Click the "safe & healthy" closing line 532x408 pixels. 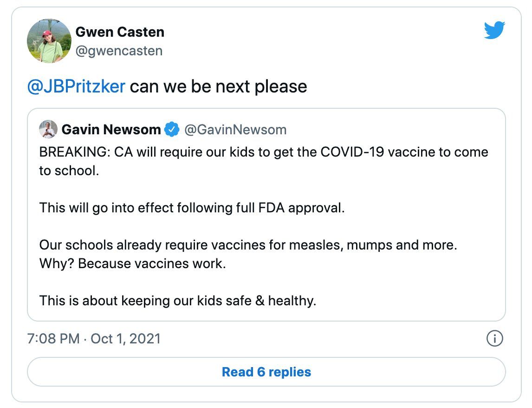click(178, 301)
